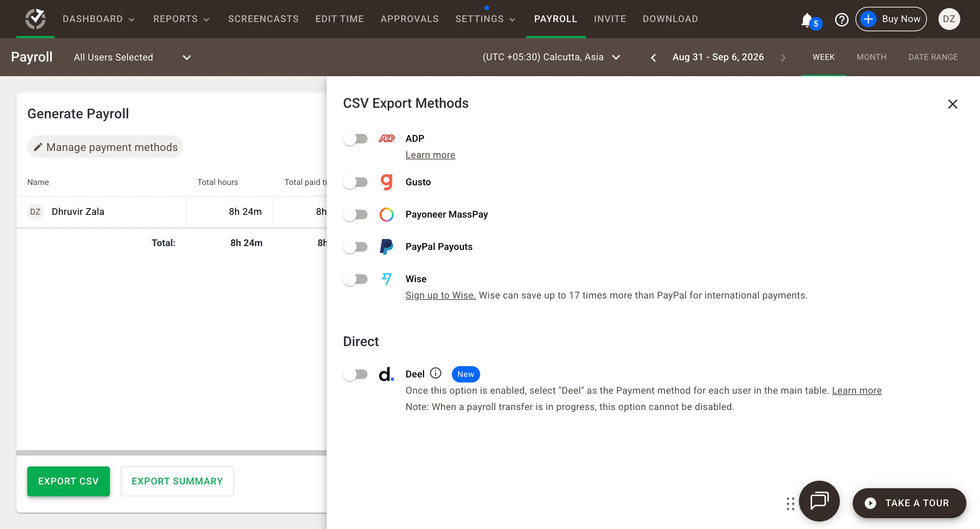This screenshot has width=980, height=529.
Task: Click the Export Summary button
Action: 177,481
